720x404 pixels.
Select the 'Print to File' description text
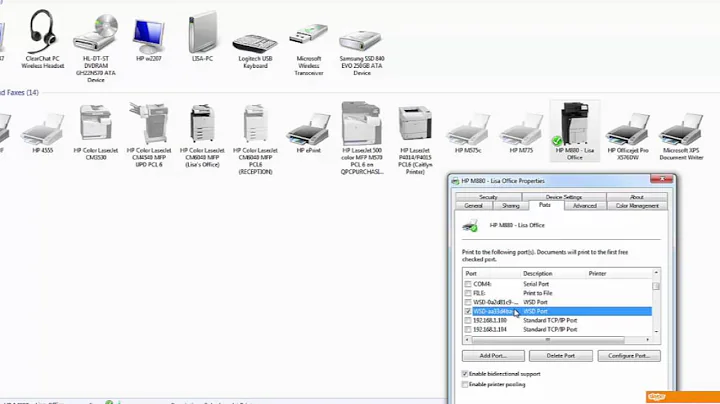(538, 293)
